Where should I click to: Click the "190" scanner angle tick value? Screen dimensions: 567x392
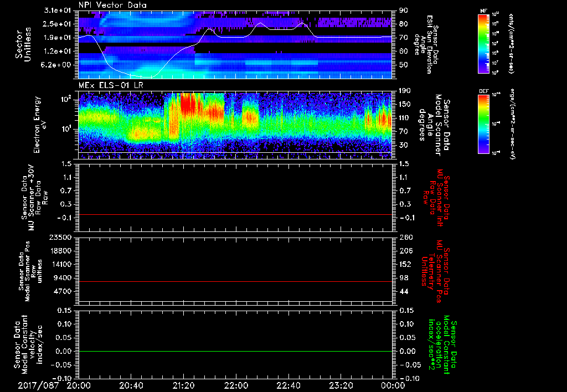click(405, 91)
